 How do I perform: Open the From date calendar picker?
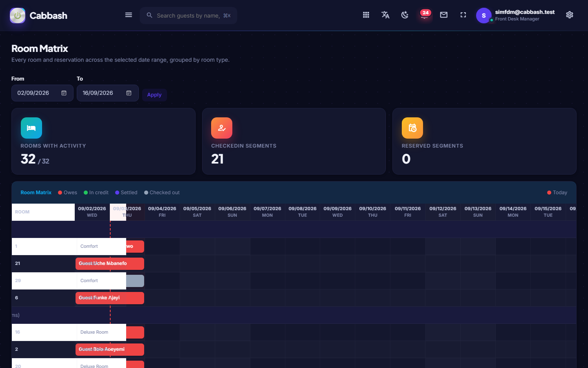(64, 93)
